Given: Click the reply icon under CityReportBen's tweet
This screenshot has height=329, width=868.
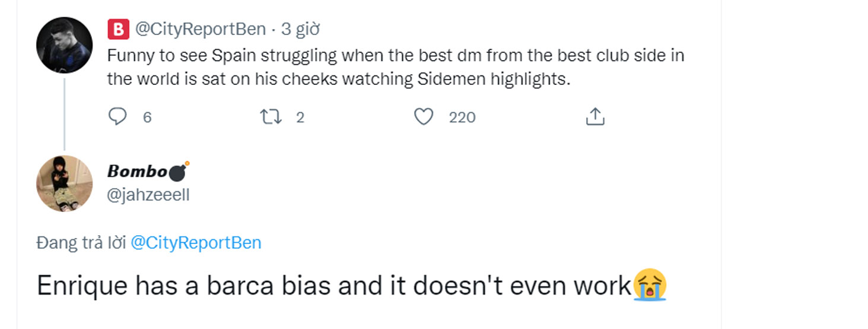Looking at the screenshot, I should (117, 116).
